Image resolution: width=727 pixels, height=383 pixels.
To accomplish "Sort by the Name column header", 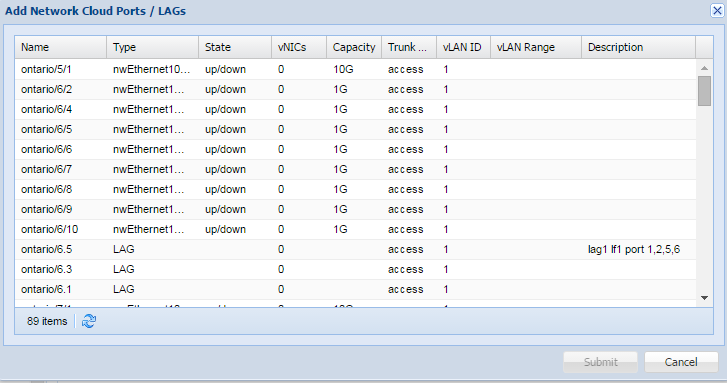I will [61, 47].
